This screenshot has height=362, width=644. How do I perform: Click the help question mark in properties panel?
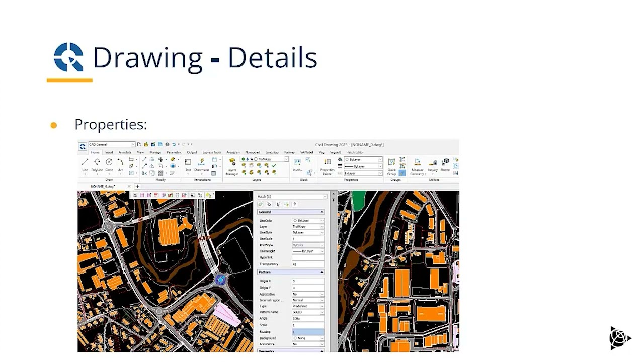294,204
